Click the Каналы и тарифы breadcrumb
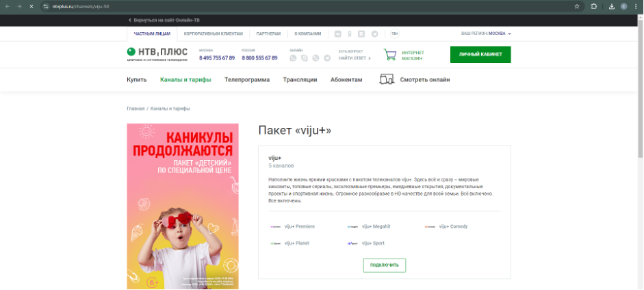Image resolution: width=644 pixels, height=290 pixels. [170, 109]
